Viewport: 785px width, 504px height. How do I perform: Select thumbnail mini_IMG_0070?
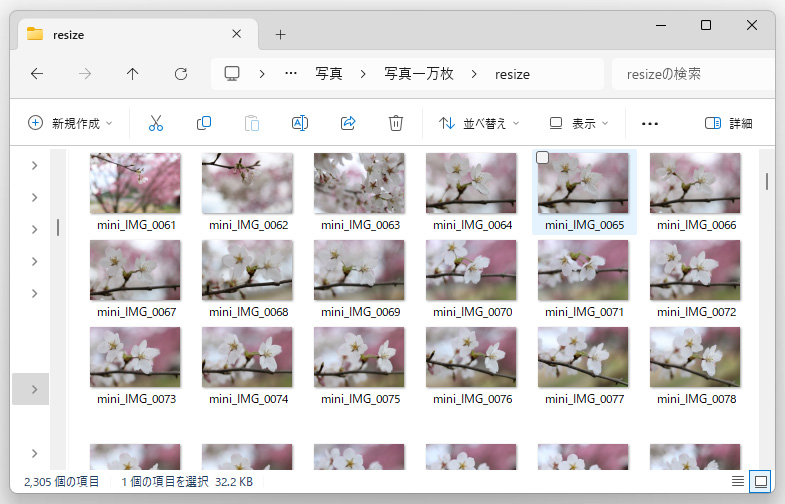click(x=471, y=270)
